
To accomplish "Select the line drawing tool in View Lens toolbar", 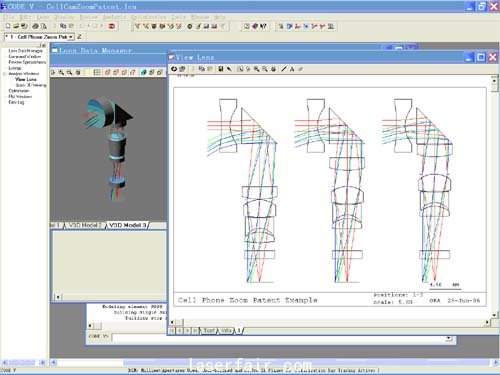I will pyautogui.click(x=284, y=69).
